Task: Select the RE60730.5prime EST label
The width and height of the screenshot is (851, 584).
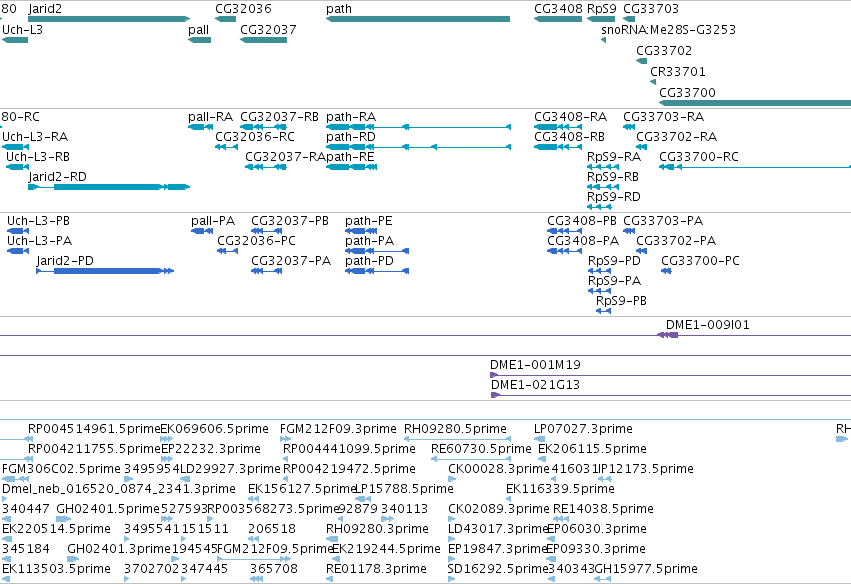Action: pyautogui.click(x=481, y=449)
